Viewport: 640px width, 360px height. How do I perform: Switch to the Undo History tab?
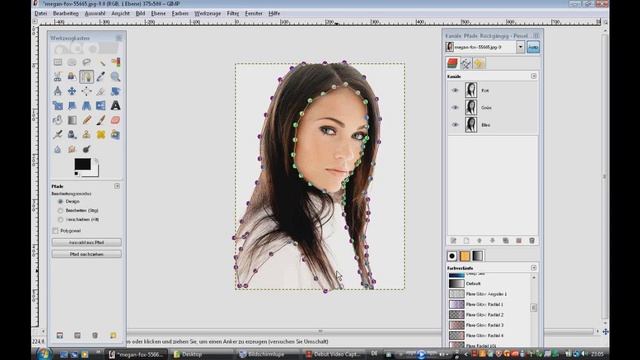click(479, 63)
